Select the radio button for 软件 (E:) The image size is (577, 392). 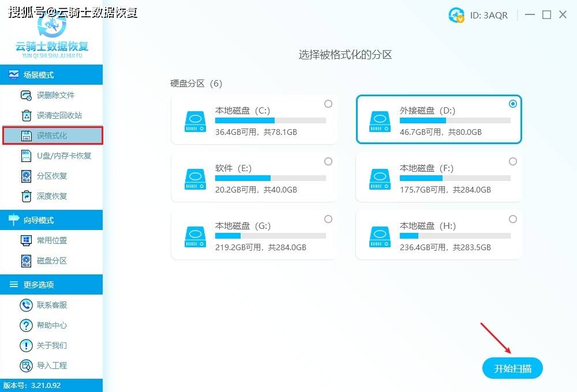click(328, 162)
